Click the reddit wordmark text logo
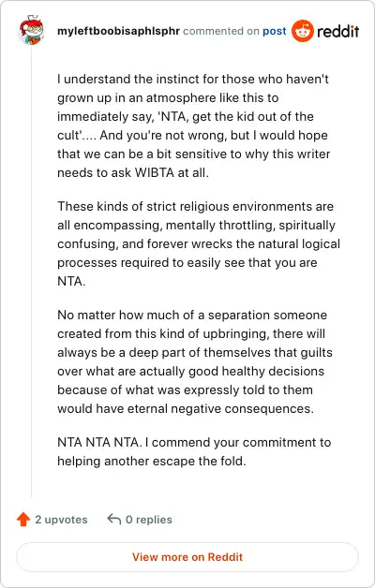 point(337,31)
